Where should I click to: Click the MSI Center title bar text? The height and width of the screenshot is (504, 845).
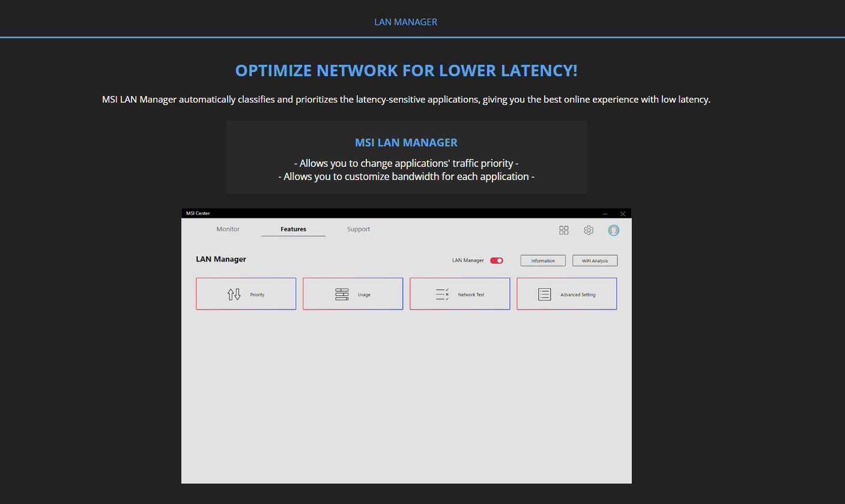[x=198, y=214]
